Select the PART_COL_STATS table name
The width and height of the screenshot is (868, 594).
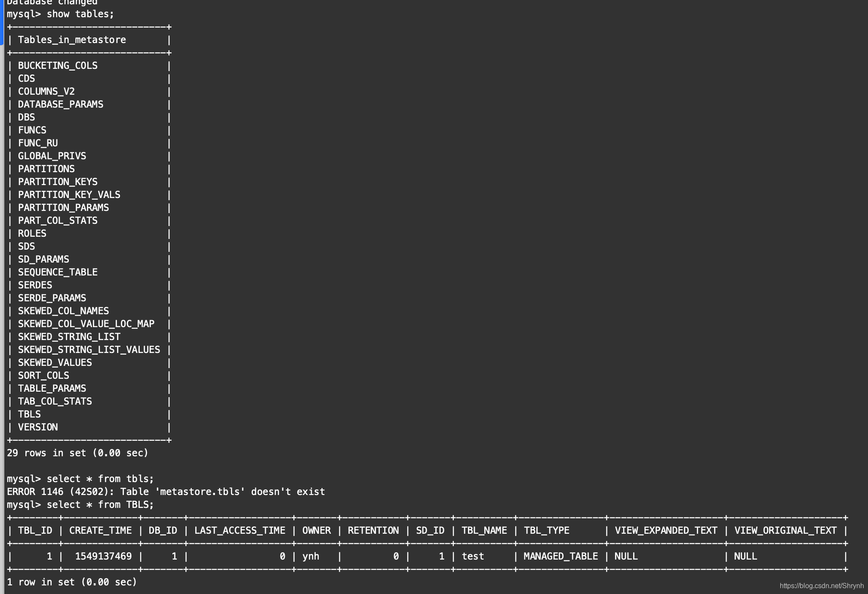coord(58,220)
